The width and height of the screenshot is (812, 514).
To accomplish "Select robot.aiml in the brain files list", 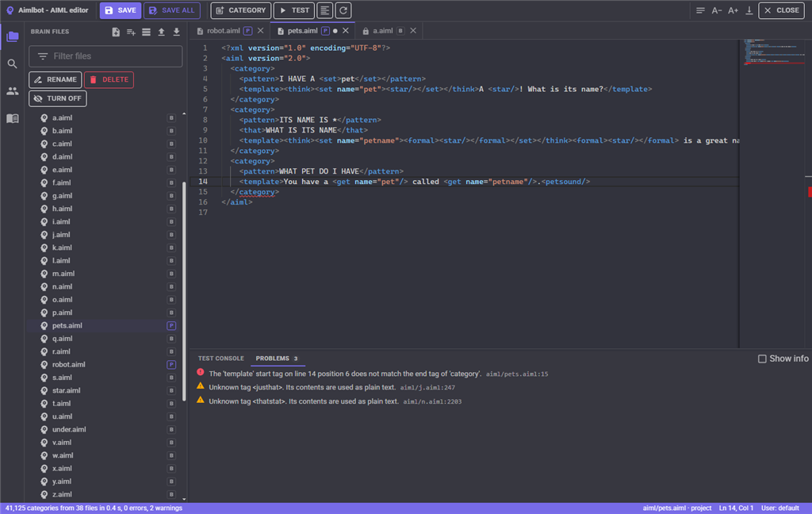I will pos(104,365).
